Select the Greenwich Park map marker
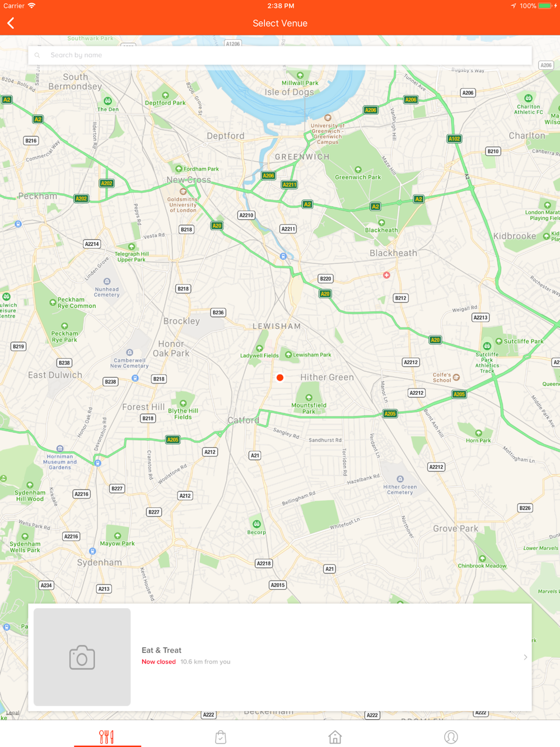Image resolution: width=560 pixels, height=747 pixels. pos(358,170)
